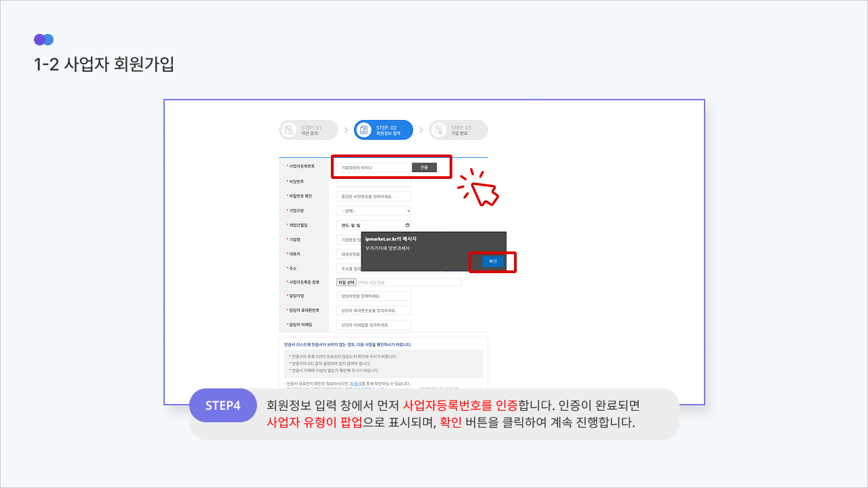Click the 개업년월일 date input
This screenshot has width=868, height=488.
coord(366,225)
